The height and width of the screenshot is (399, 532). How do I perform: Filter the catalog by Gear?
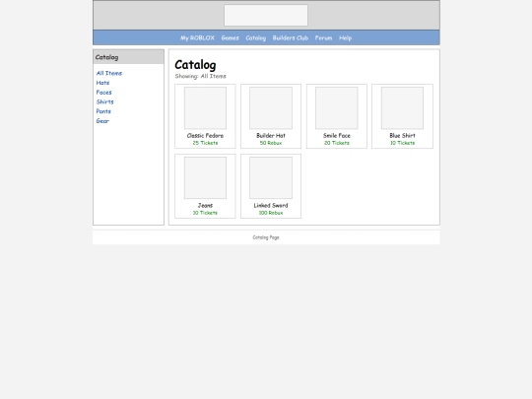click(102, 121)
